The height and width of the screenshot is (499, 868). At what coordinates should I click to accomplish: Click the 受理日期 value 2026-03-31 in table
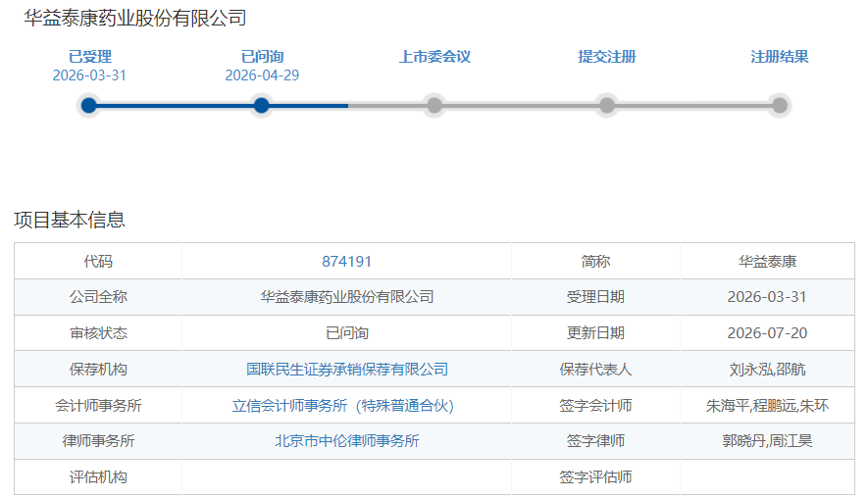[767, 297]
